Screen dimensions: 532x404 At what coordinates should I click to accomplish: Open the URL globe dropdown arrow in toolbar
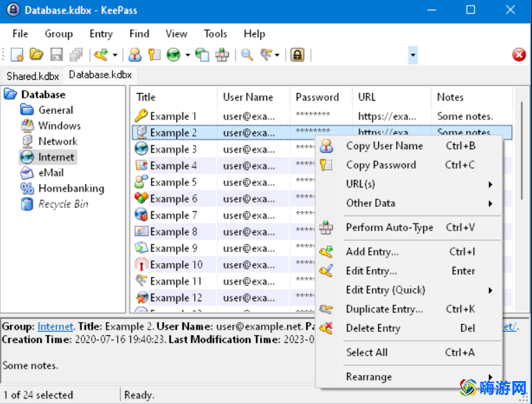click(188, 55)
